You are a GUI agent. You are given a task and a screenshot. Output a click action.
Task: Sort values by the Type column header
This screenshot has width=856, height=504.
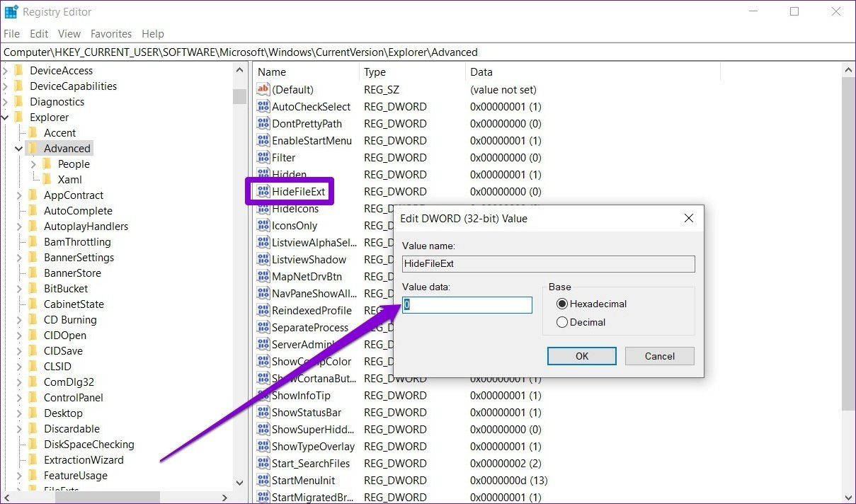pyautogui.click(x=412, y=72)
